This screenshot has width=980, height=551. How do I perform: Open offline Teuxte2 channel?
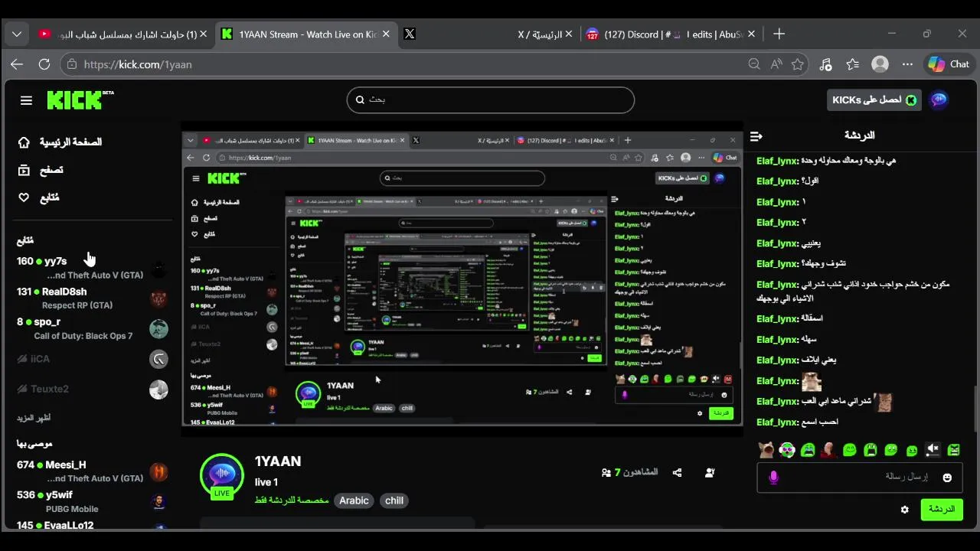92,389
